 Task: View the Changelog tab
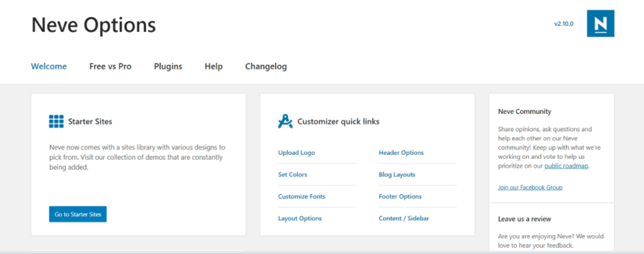click(x=266, y=66)
